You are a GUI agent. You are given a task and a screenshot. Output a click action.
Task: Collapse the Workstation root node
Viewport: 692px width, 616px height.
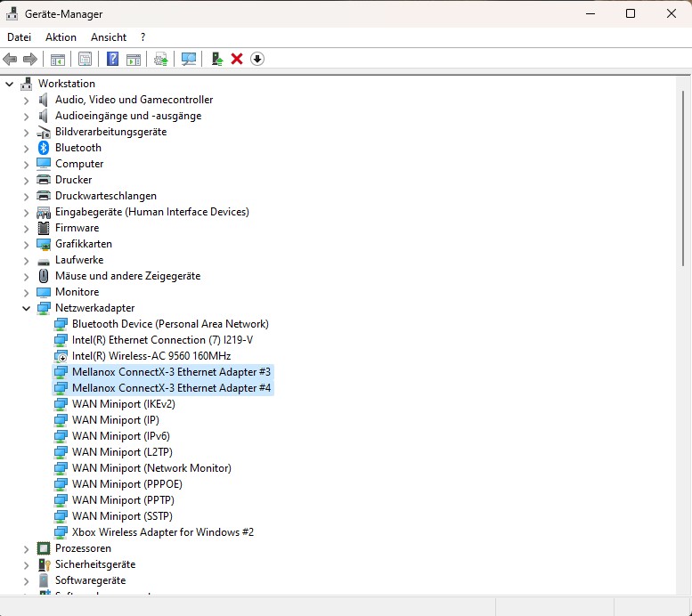[x=9, y=84]
